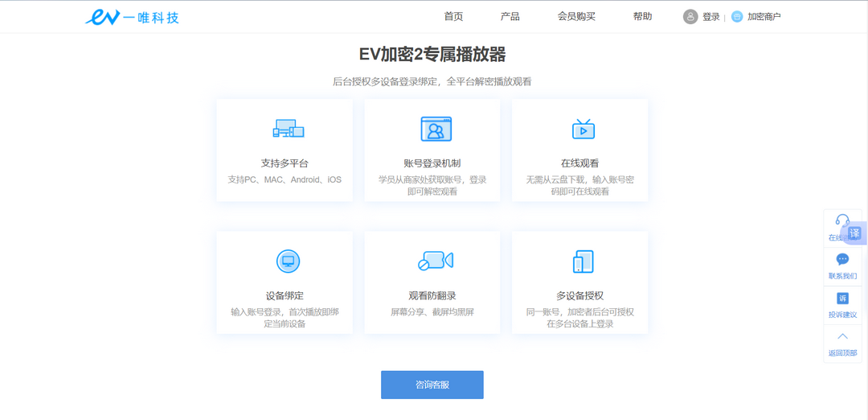Select the 支持多平台 feature card title

click(x=285, y=163)
